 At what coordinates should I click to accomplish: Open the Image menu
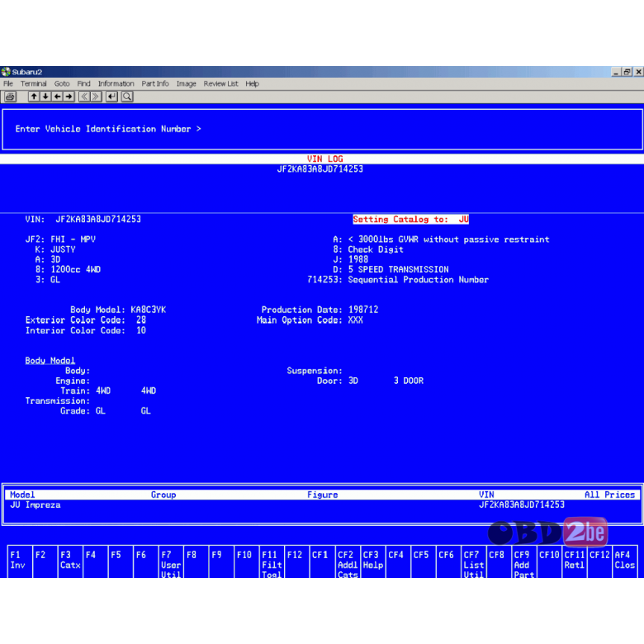click(186, 83)
